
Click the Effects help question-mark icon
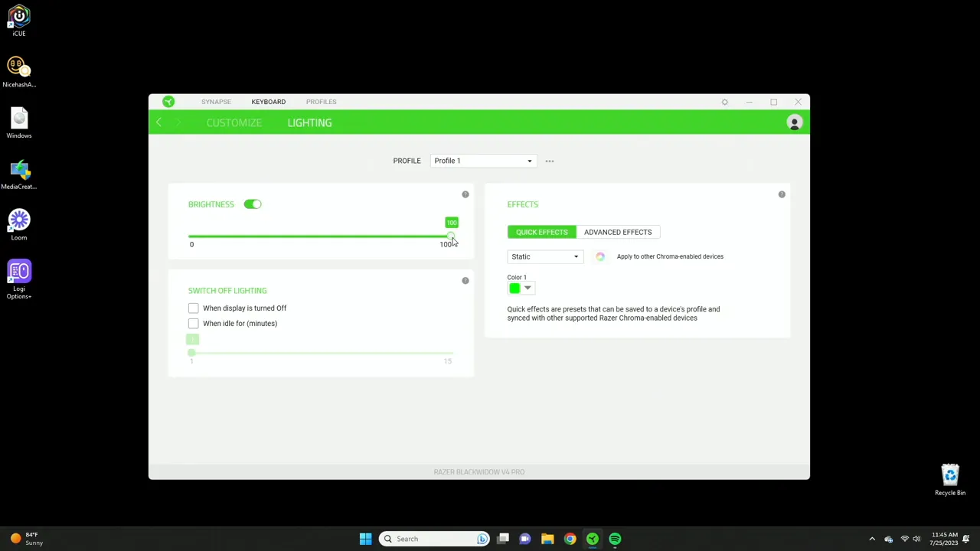coord(782,194)
